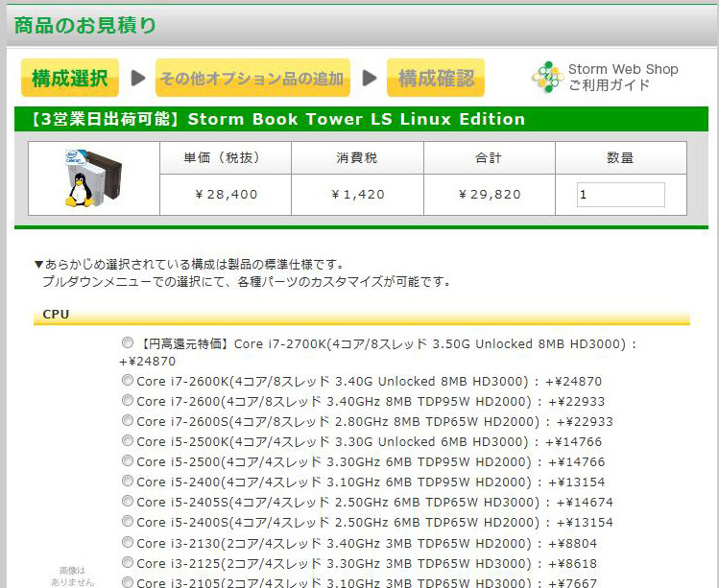The height and width of the screenshot is (588, 719).
Task: Click the CPU section heading
Action: tap(56, 315)
